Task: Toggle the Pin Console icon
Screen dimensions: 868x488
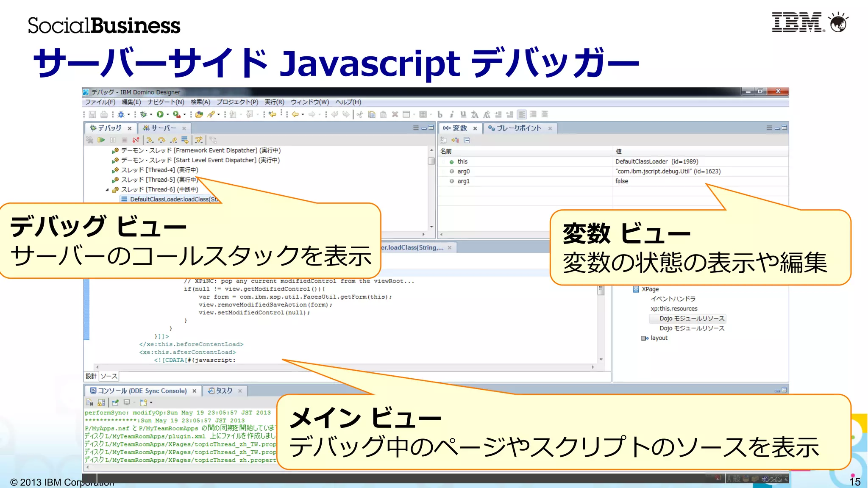Action: tap(115, 402)
